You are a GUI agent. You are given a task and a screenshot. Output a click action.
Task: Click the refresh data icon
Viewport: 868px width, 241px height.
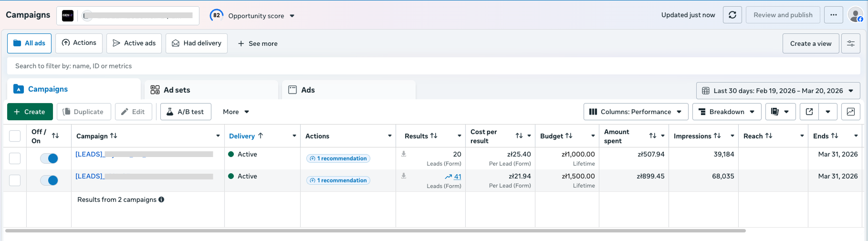(732, 15)
